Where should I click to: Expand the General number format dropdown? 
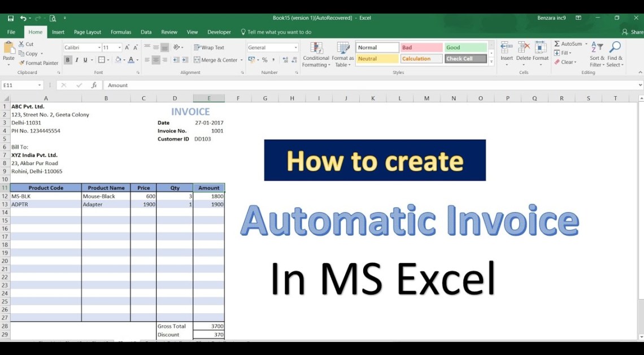point(295,48)
